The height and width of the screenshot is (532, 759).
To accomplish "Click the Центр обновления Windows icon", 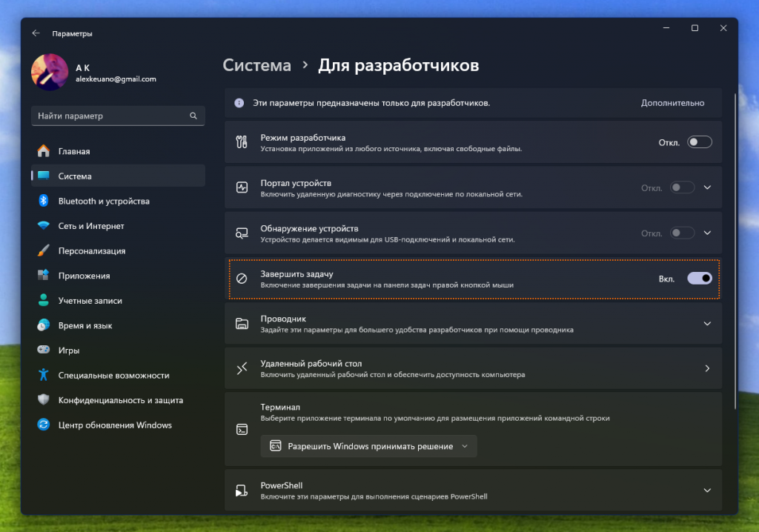I will [x=44, y=425].
